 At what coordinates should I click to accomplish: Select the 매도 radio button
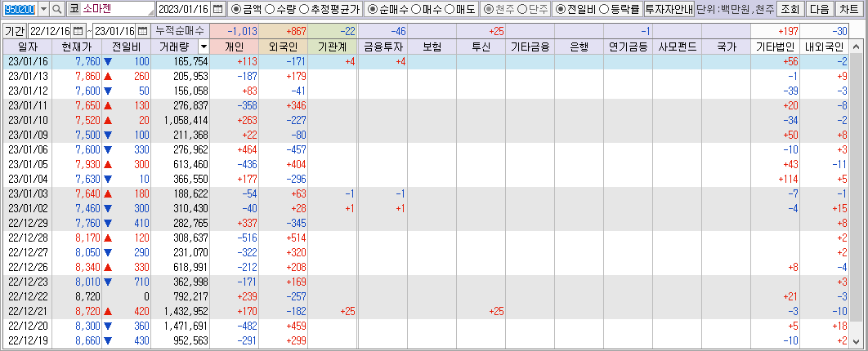point(449,9)
